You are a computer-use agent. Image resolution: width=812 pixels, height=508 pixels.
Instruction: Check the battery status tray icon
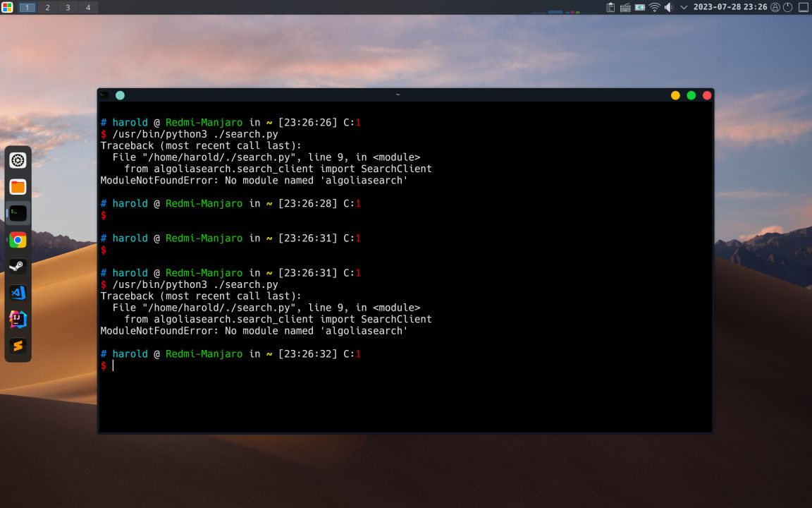point(640,7)
